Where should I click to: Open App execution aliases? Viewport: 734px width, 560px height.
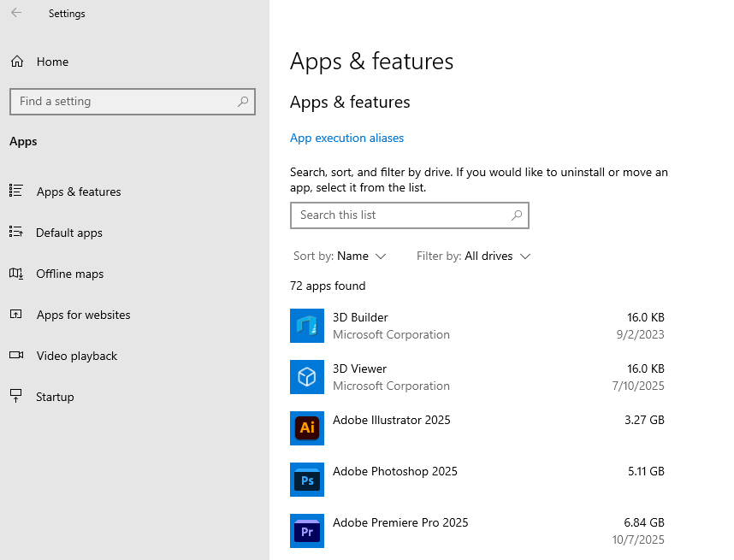click(346, 138)
